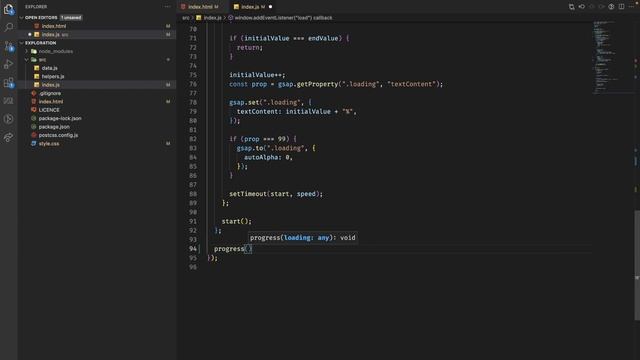Viewport: 640px width, 360px height.
Task: Click 'textContent: initialValue' on line 79
Action: click(x=284, y=111)
